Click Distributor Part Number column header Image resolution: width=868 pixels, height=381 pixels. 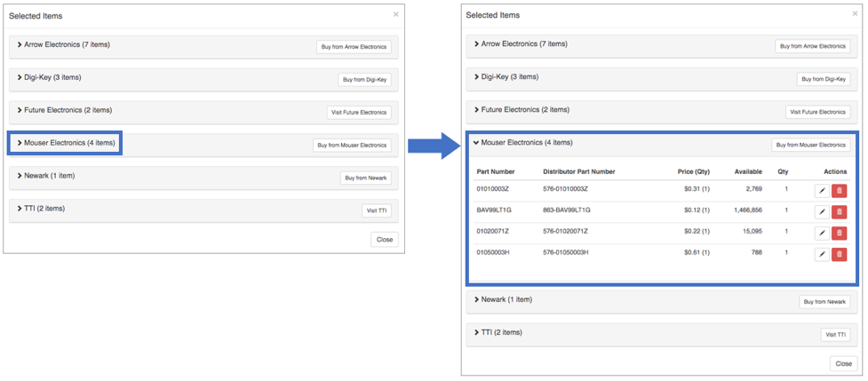point(578,171)
